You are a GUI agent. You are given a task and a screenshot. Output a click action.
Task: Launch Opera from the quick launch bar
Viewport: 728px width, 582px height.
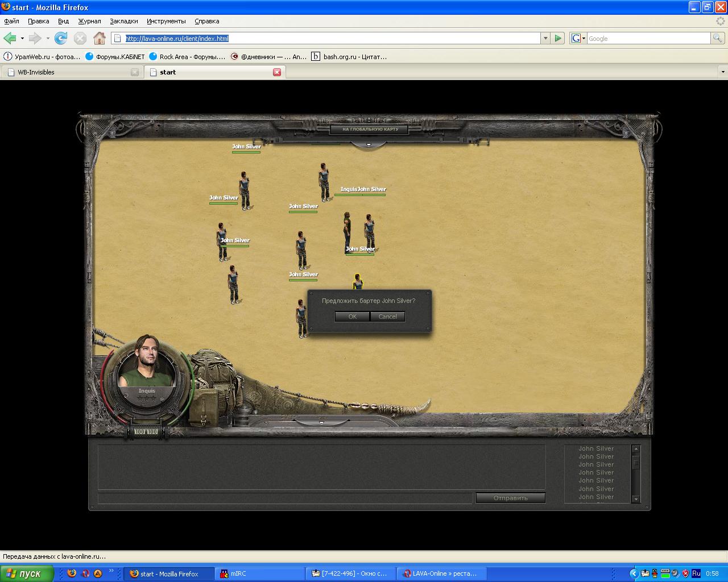[x=85, y=573]
